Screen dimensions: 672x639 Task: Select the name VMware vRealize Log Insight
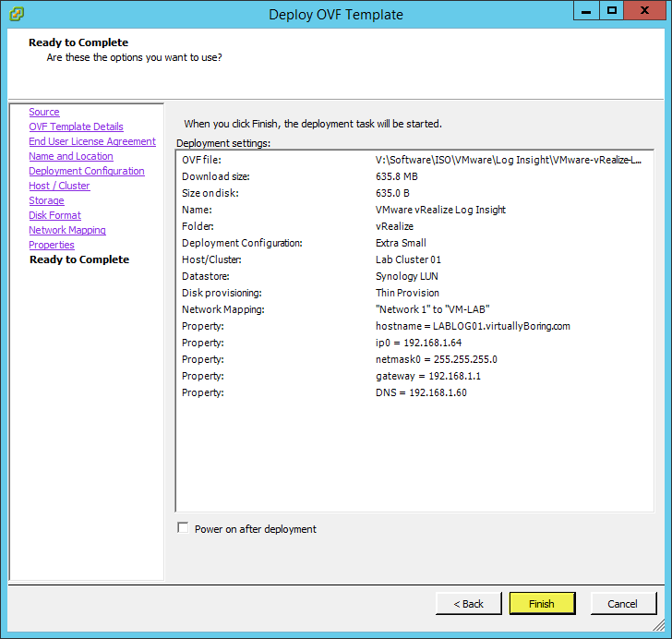click(440, 211)
